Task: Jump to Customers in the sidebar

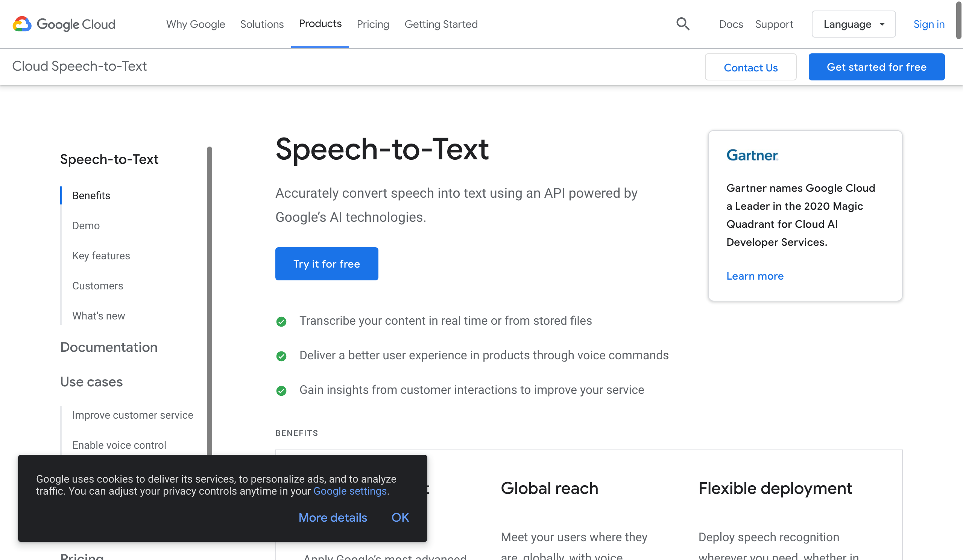Action: tap(97, 286)
